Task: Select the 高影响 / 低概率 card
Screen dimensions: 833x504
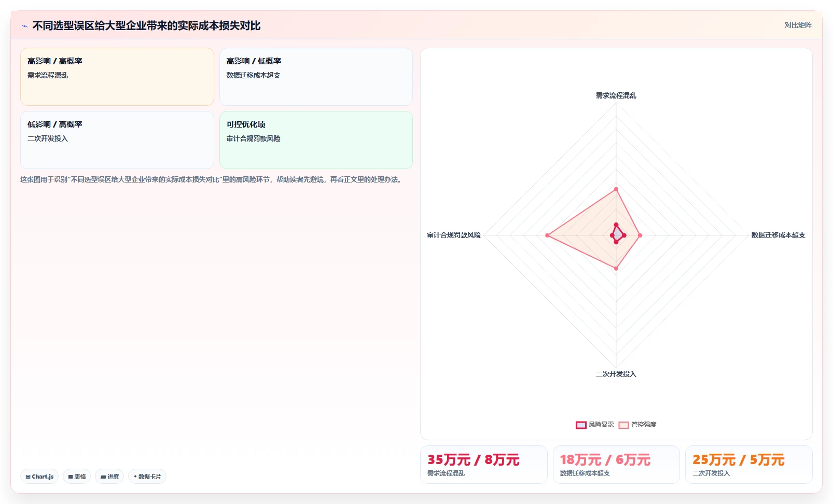Action: (x=316, y=77)
